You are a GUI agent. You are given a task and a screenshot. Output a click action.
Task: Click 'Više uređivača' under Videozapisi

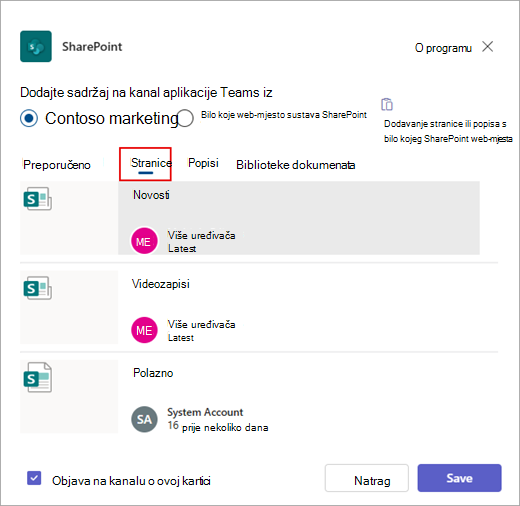tap(201, 324)
